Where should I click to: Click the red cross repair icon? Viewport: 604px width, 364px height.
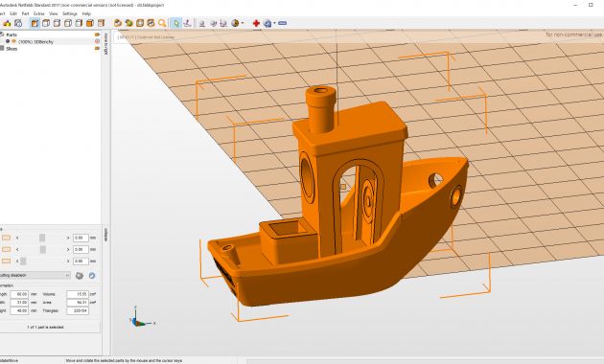[256, 24]
